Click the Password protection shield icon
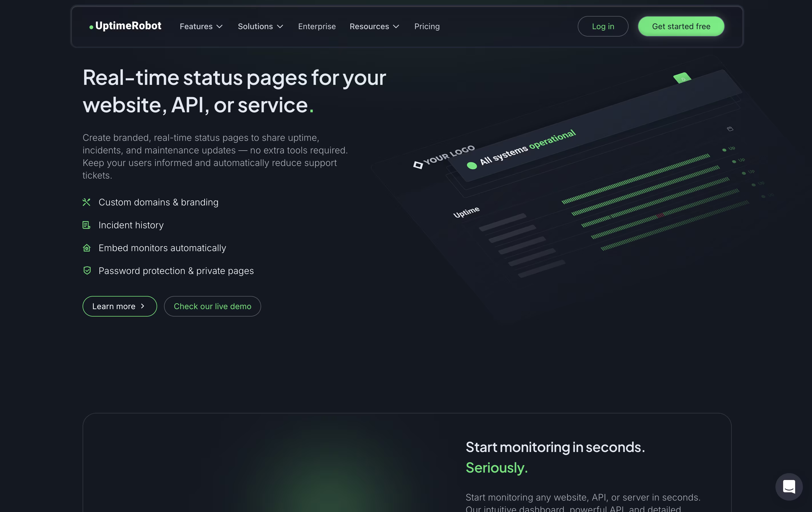 pos(87,271)
